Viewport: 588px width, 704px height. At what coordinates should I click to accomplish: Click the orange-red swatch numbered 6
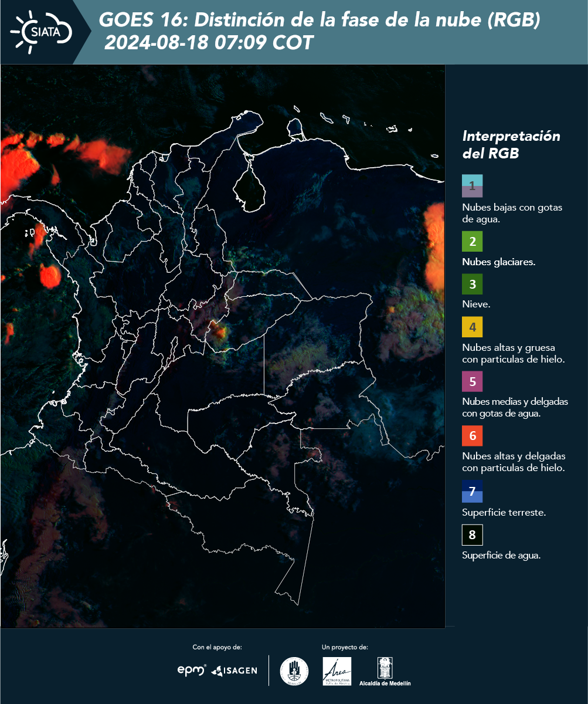(x=472, y=436)
